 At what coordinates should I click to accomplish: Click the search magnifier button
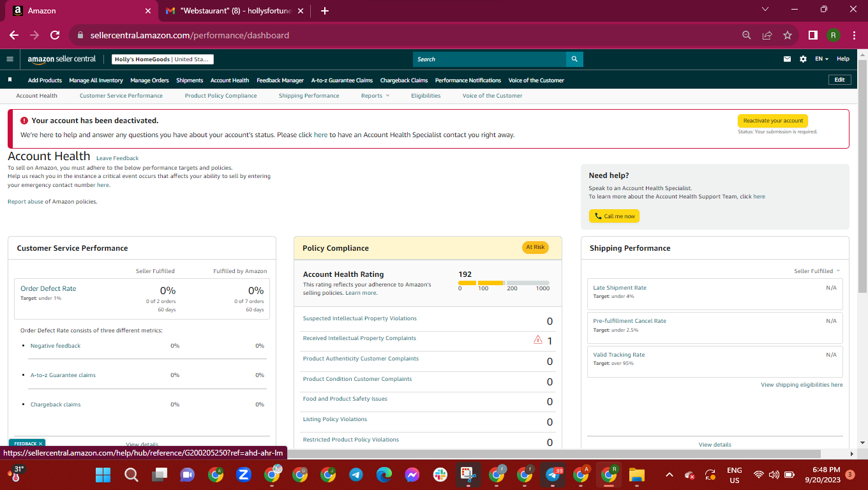pos(574,59)
